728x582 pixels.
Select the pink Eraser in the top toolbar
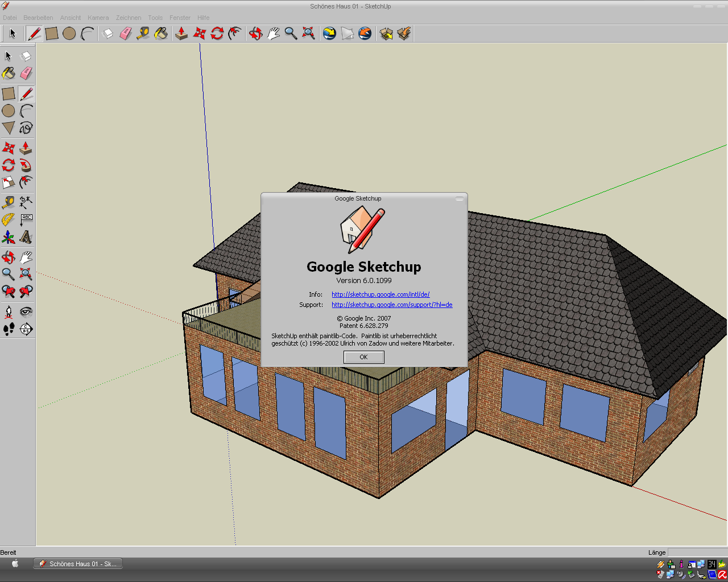[125, 34]
